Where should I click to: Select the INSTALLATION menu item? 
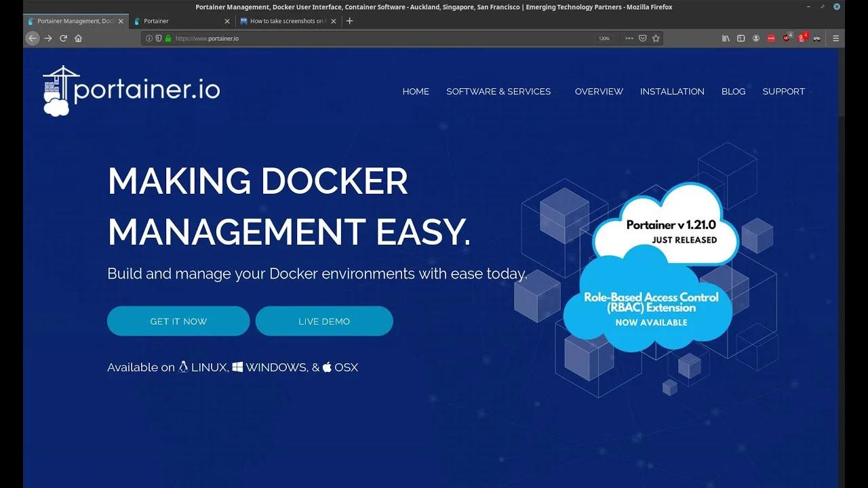pos(672,91)
